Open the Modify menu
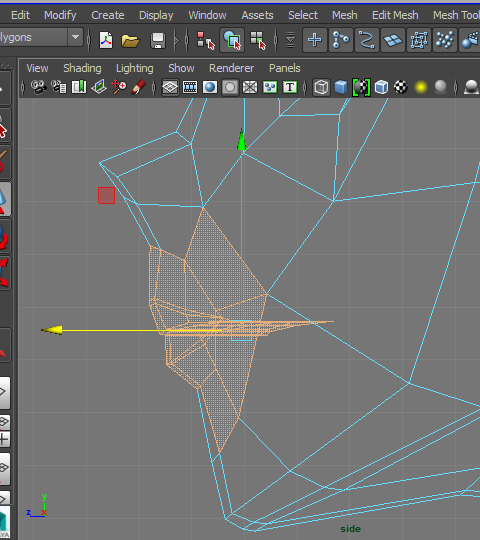 [60, 15]
